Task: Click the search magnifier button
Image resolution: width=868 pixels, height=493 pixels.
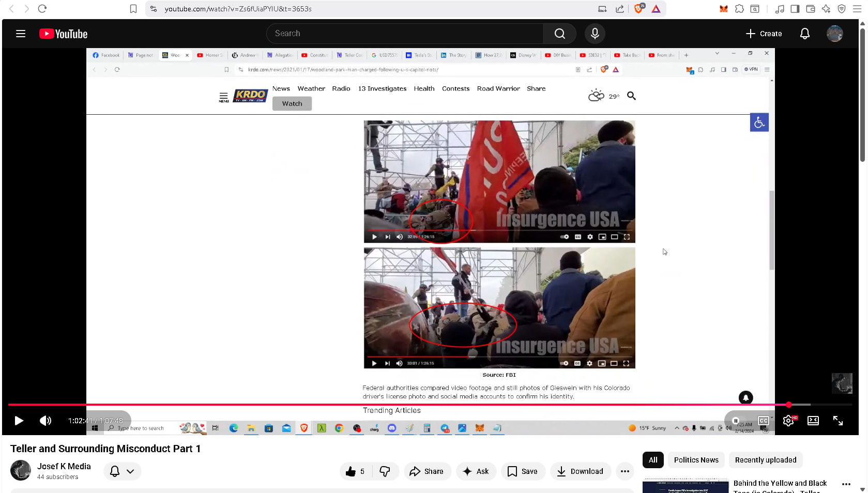Action: 559,34
